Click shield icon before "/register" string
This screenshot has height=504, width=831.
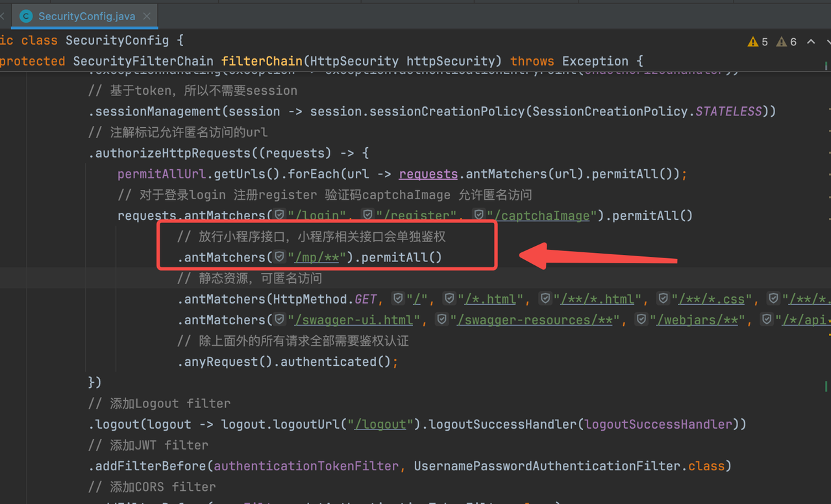368,215
